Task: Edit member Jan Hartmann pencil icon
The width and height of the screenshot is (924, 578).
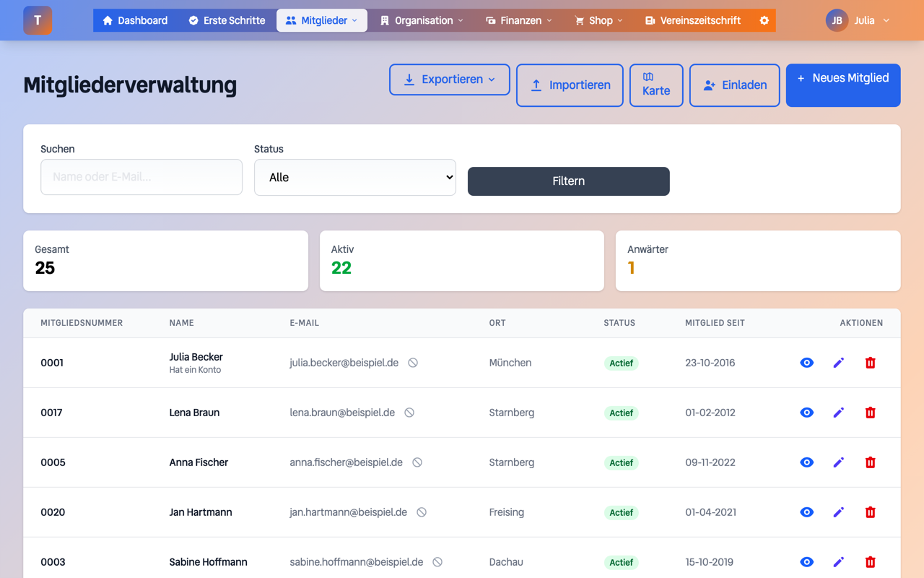Action: tap(839, 512)
